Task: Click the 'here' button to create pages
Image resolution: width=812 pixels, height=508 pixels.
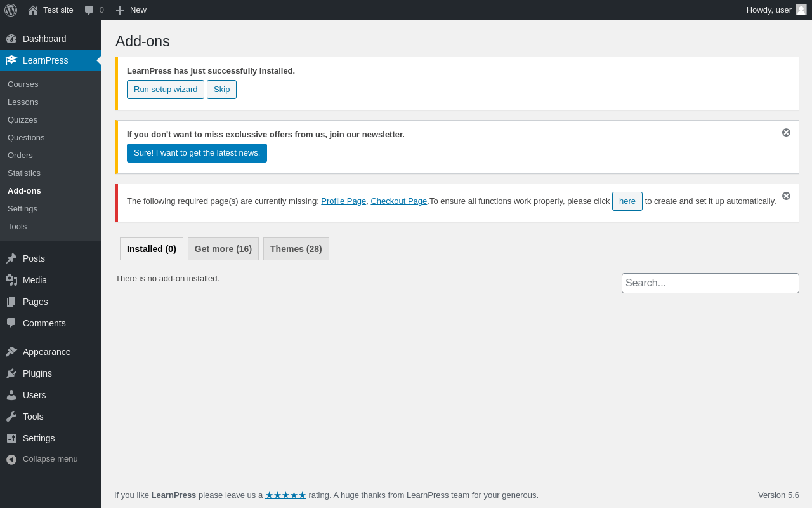Action: coord(627,201)
